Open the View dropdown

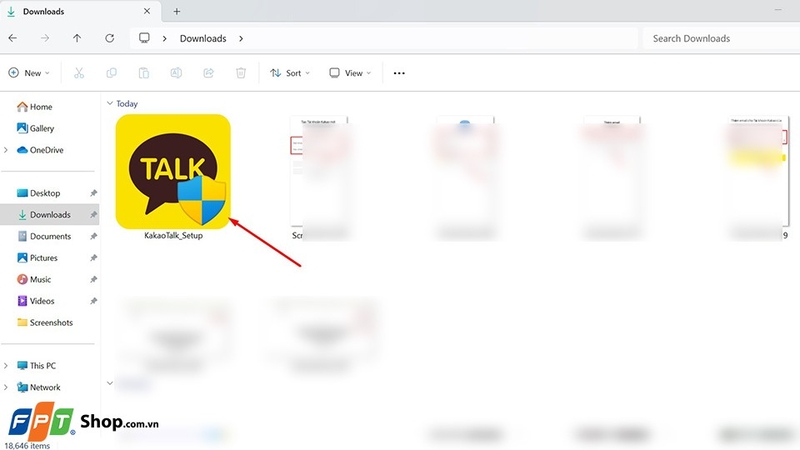point(350,73)
